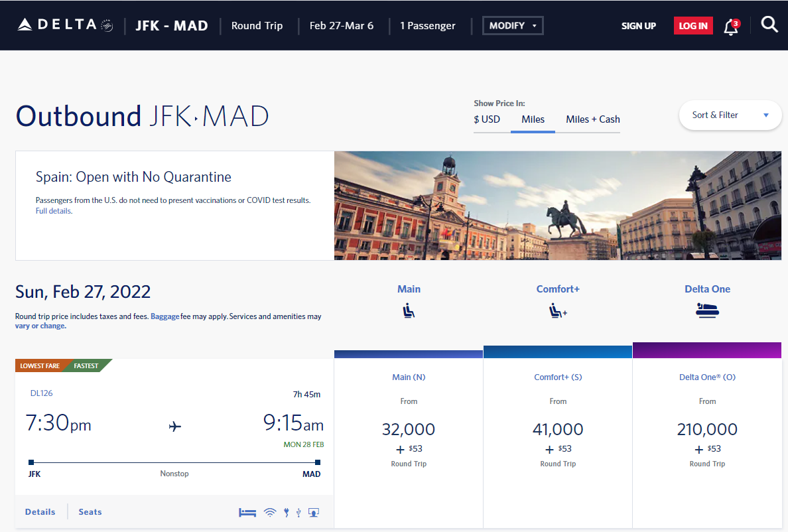Screen dimensions: 788x532
Task: Click the LOWEST FARE badge
Action: click(40, 366)
